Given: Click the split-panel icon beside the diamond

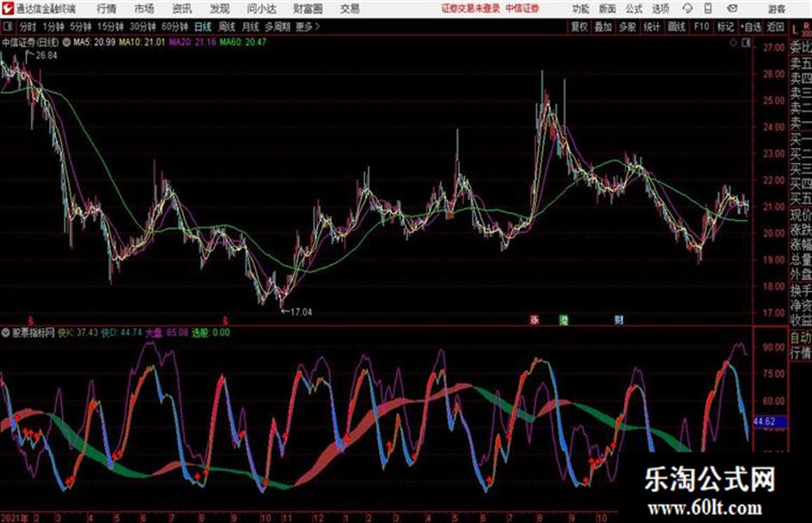Looking at the screenshot, I should 746,43.
